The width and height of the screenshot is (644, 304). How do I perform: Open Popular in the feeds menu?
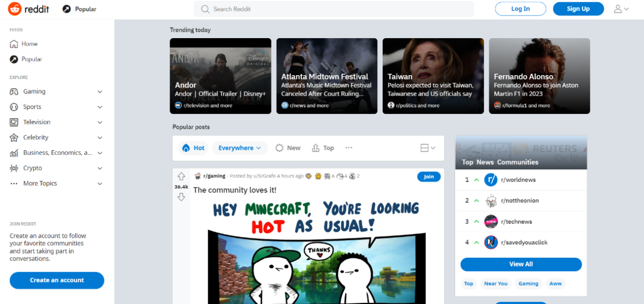point(32,59)
